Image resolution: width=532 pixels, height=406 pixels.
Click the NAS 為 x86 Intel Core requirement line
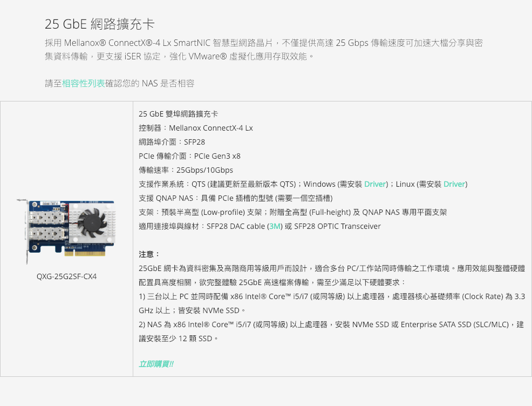pyautogui.click(x=332, y=324)
